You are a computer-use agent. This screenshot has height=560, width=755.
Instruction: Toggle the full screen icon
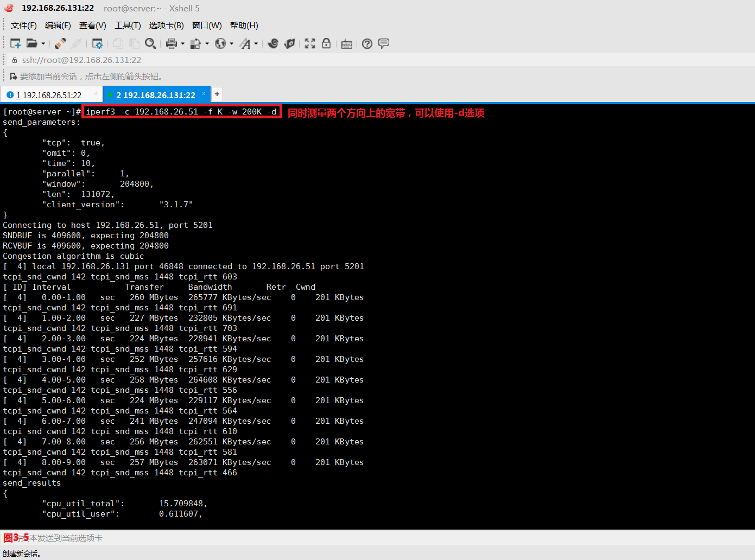tap(310, 43)
